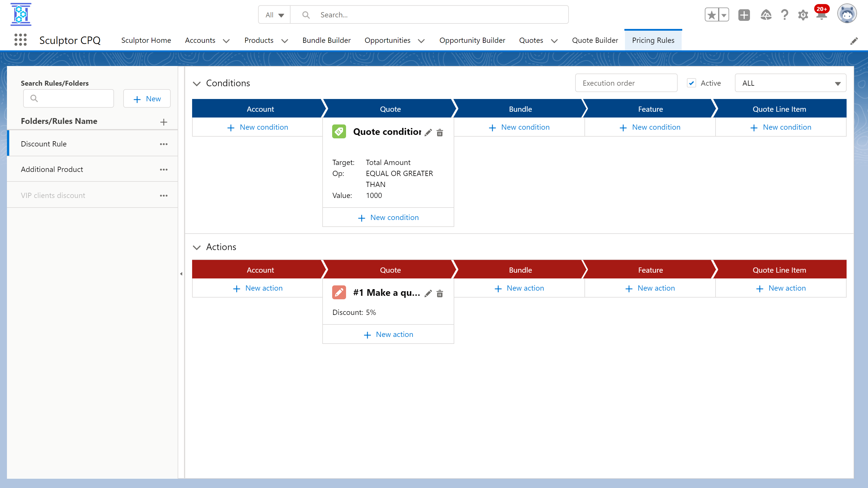This screenshot has height=488, width=868.
Task: Go to Bundle Builder tab
Action: [x=326, y=40]
